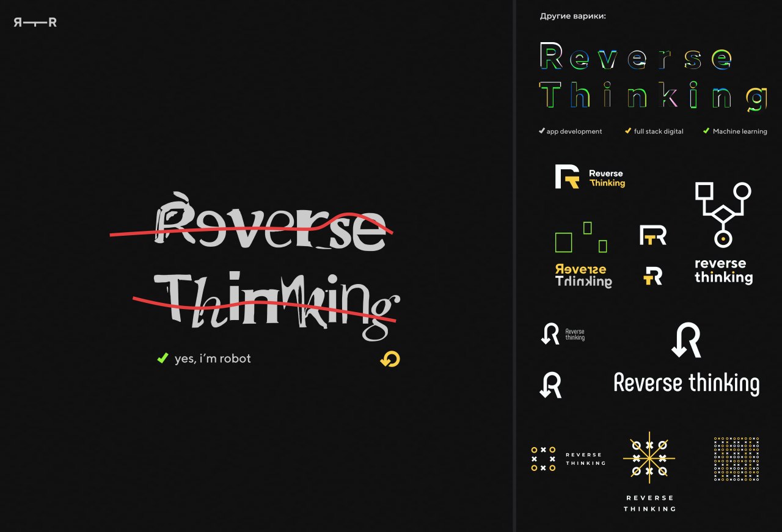The height and width of the screenshot is (532, 782).
Task: Click the yellow T monogram with white R
Action: [653, 276]
